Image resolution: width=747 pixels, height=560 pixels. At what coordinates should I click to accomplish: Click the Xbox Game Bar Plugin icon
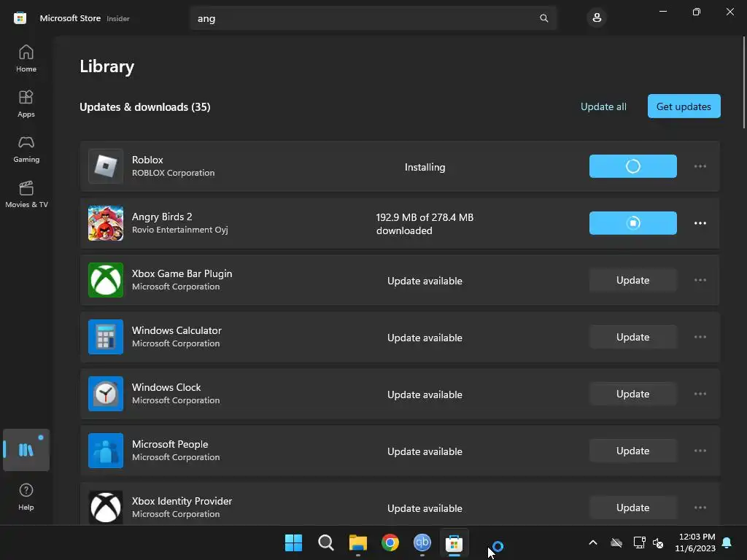106,280
